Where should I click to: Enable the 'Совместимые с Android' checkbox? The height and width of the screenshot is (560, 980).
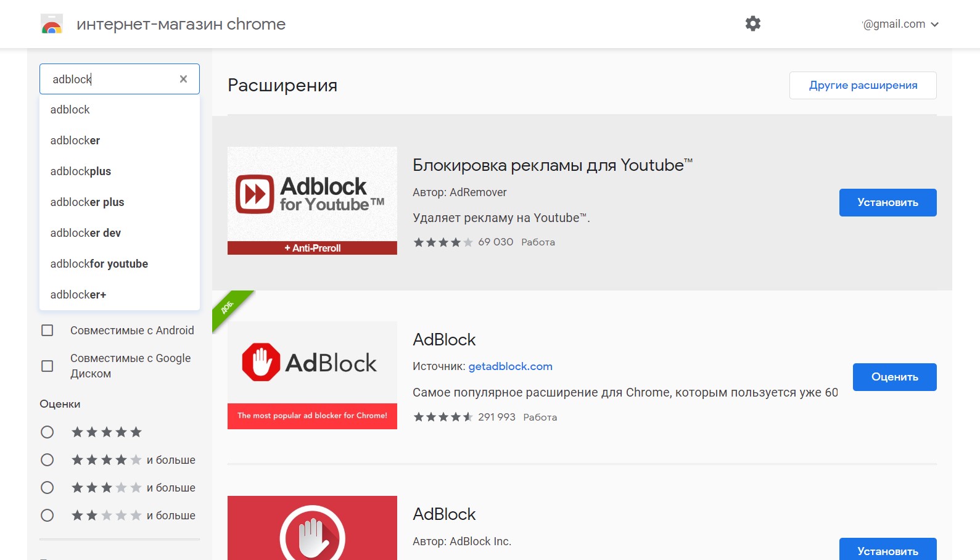47,331
